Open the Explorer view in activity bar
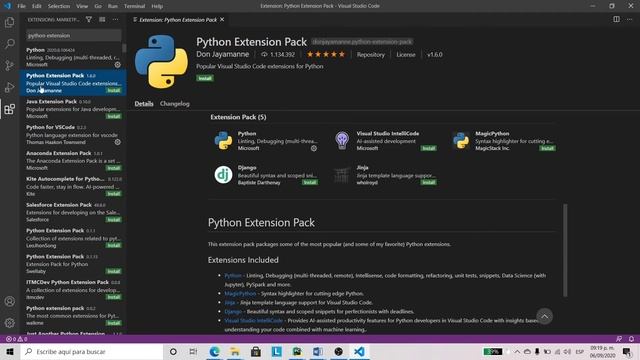This screenshot has height=360, width=640. tap(9, 22)
